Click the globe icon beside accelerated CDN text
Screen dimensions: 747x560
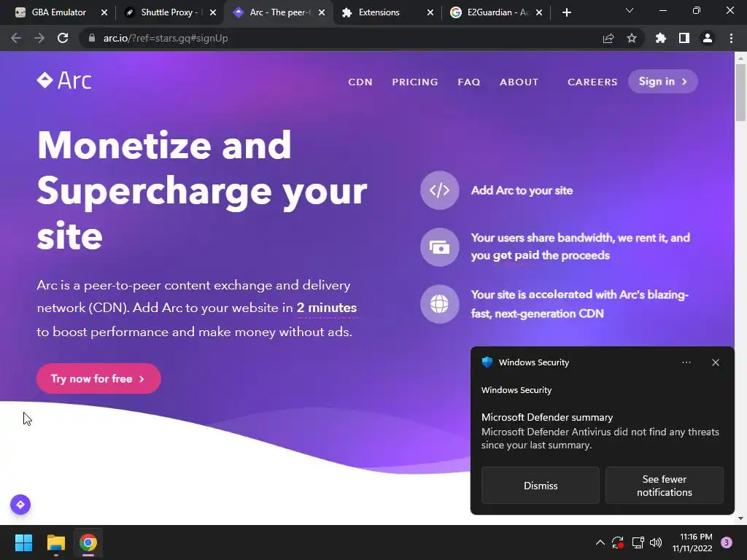tap(439, 304)
